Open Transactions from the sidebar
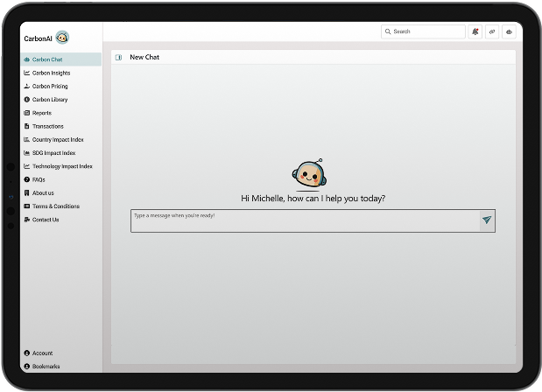Image resolution: width=542 pixels, height=392 pixels. (47, 126)
